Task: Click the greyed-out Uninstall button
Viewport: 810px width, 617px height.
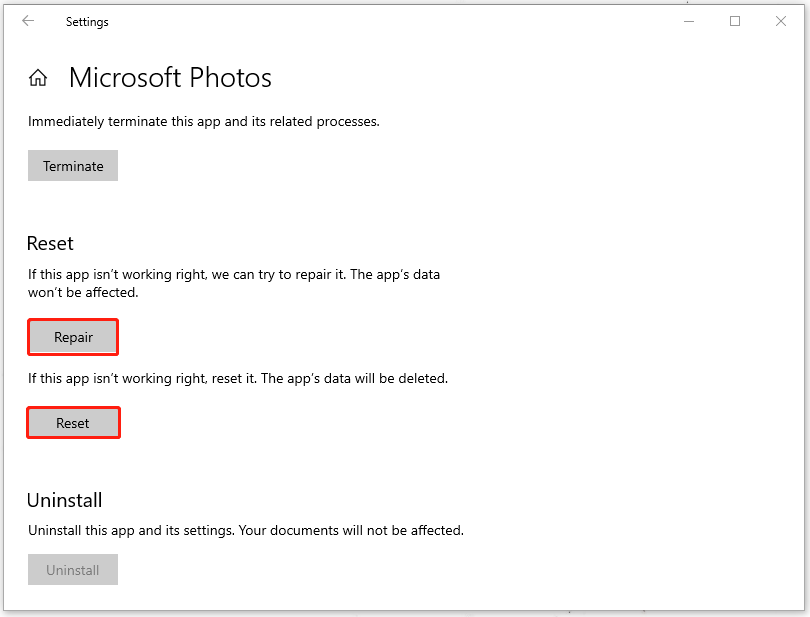Action: pos(73,570)
